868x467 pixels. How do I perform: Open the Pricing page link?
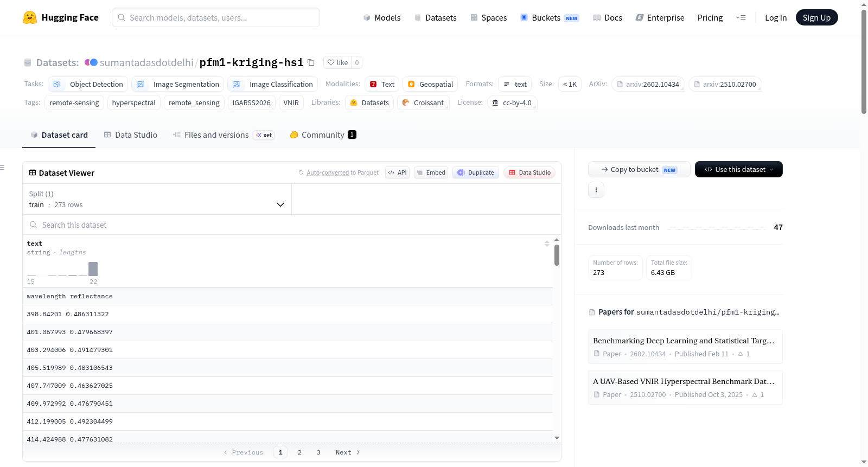[x=710, y=17]
